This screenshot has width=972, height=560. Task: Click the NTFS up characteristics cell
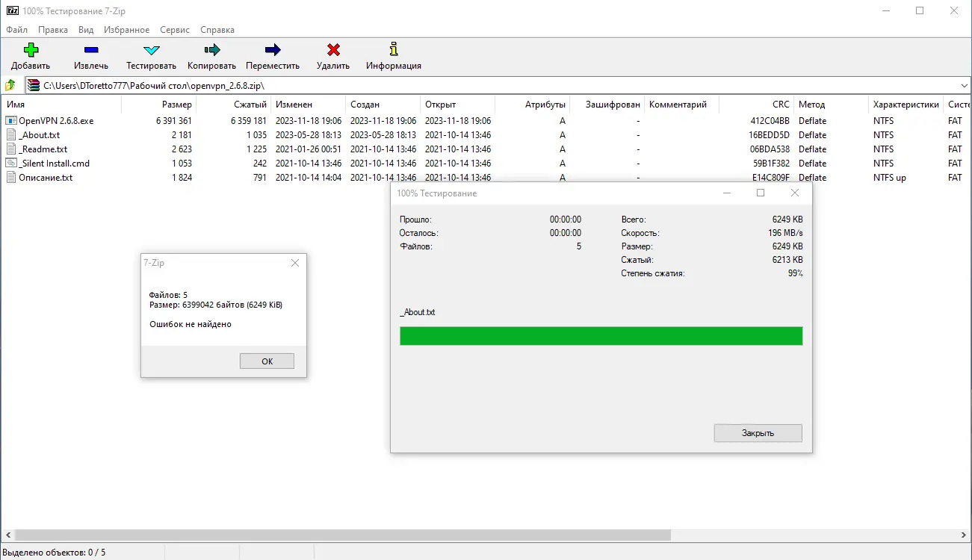tap(889, 177)
